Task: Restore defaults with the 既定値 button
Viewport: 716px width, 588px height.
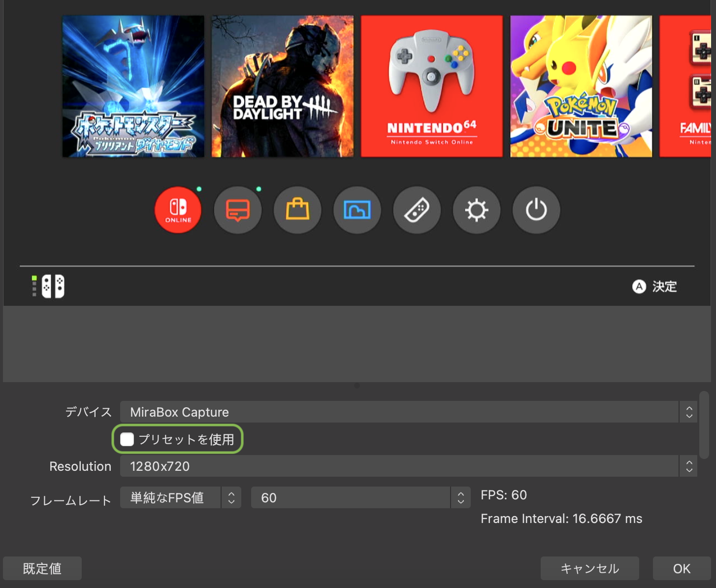Action: pyautogui.click(x=42, y=568)
